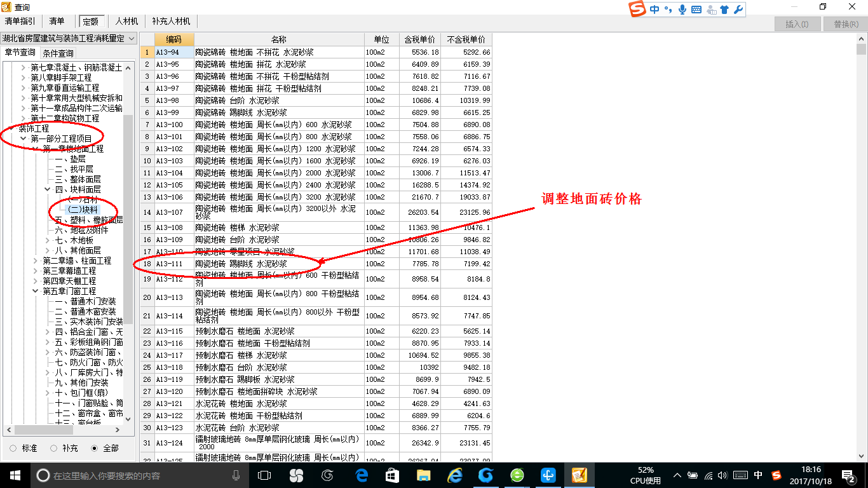Click scroll down arrow of table scrollbar
Image resolution: width=868 pixels, height=488 pixels.
(x=862, y=456)
